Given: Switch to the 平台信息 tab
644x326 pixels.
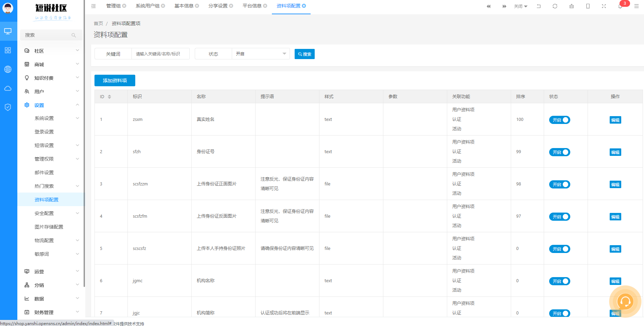Looking at the screenshot, I should click(x=252, y=6).
